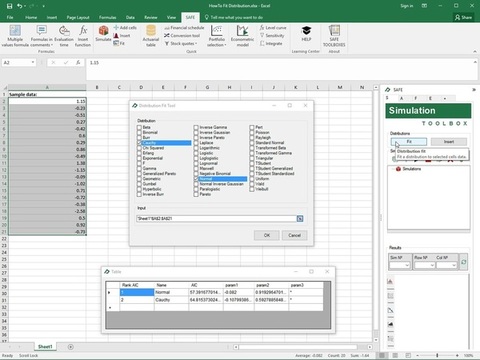Screen dimensions: 480x360
Task: Check the Weibull distribution checkbox
Action: (x=252, y=189)
